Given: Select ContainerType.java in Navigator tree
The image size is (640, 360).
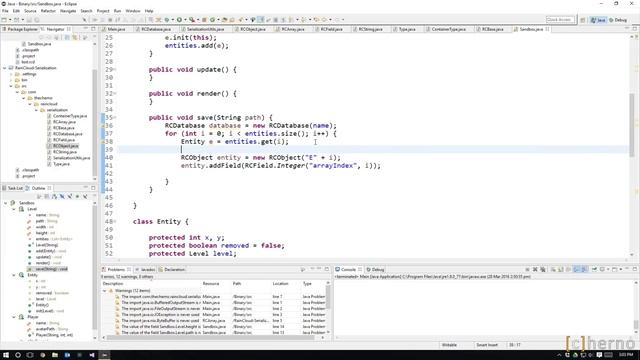Looking at the screenshot, I should click(69, 116).
